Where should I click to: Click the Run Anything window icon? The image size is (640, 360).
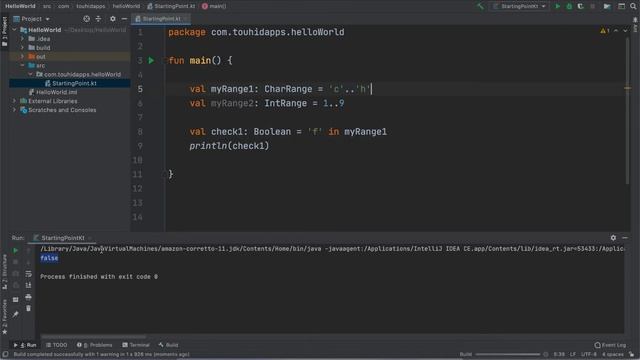coord(621,6)
